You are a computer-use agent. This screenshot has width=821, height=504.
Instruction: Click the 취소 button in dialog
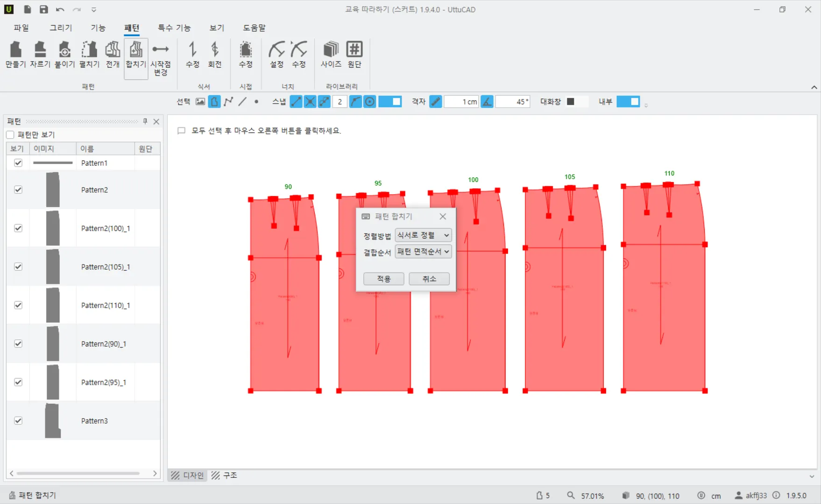429,279
